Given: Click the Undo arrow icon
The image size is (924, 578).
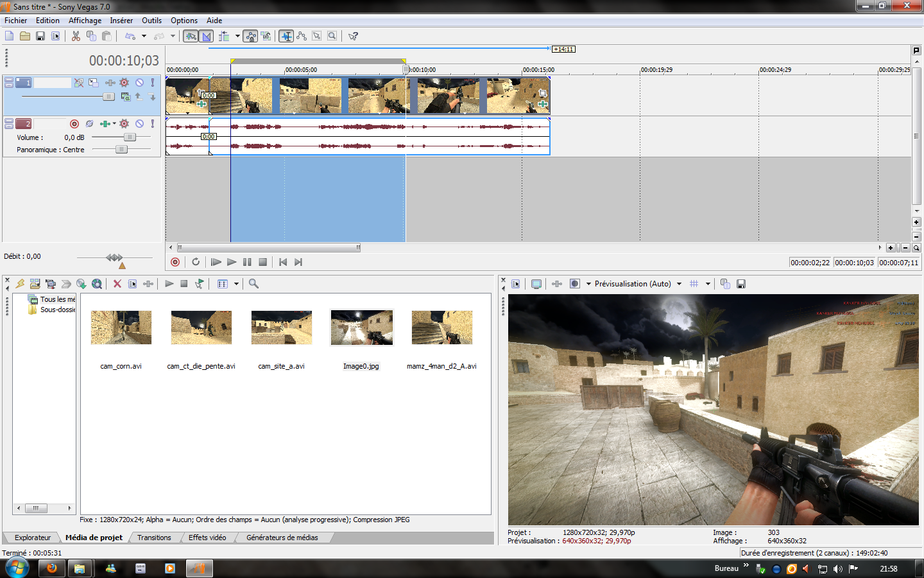Looking at the screenshot, I should (x=130, y=36).
